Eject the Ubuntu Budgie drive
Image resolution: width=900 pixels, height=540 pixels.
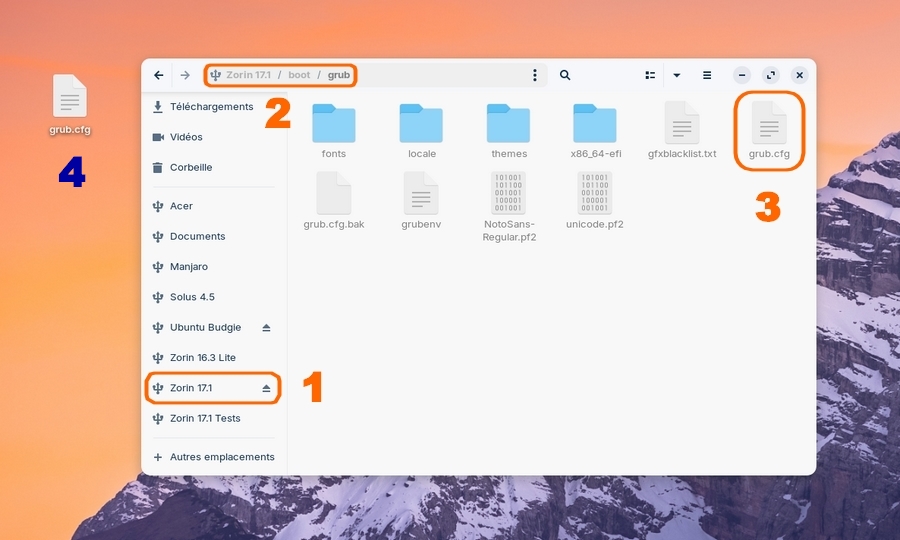click(266, 328)
